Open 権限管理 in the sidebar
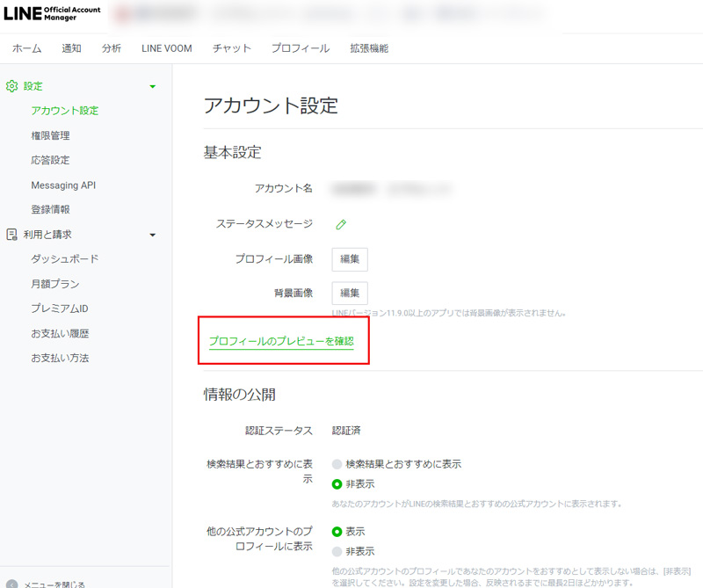This screenshot has width=703, height=588. coord(50,135)
